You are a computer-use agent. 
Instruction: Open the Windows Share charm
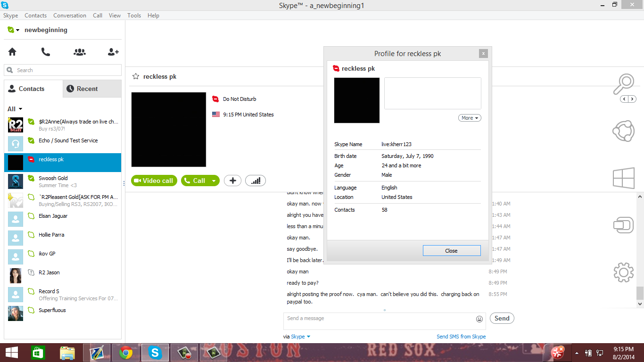point(623,131)
